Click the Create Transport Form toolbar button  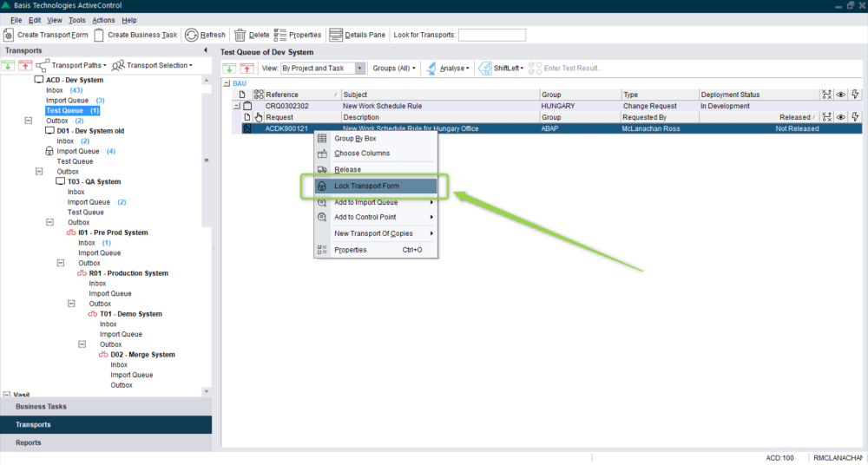coord(46,35)
